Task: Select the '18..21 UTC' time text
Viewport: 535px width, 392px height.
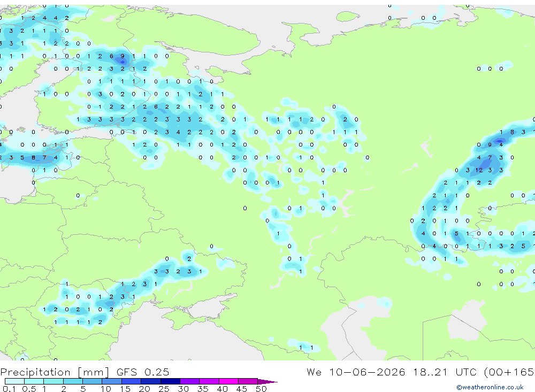Action: coord(445,372)
